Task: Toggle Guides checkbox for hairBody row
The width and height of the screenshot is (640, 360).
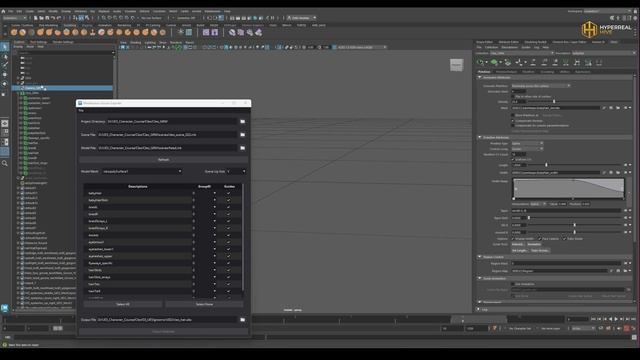Action: (229, 270)
